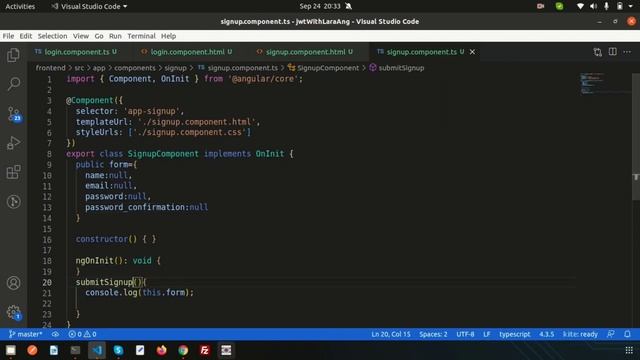Image resolution: width=640 pixels, height=360 pixels.
Task: Open the Sep 24 20:33 clock menu
Action: pos(320,6)
